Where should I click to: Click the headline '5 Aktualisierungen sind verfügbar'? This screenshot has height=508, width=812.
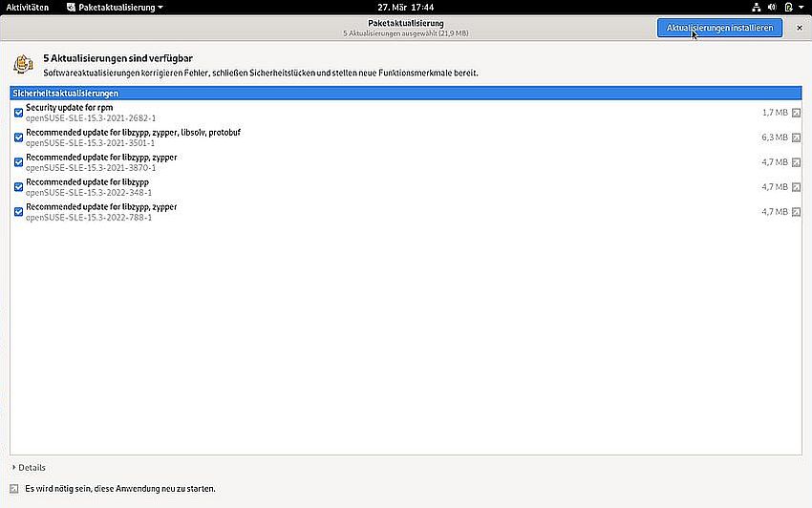click(118, 58)
